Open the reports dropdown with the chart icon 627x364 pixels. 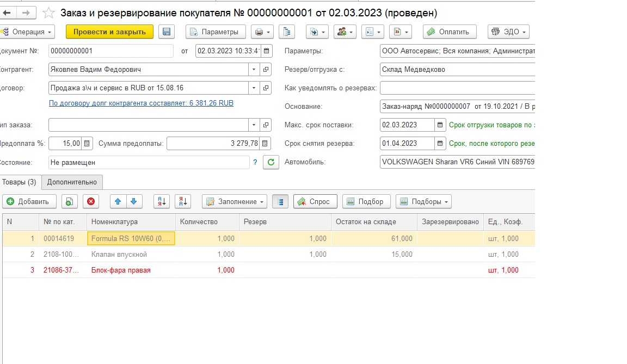coord(401,32)
